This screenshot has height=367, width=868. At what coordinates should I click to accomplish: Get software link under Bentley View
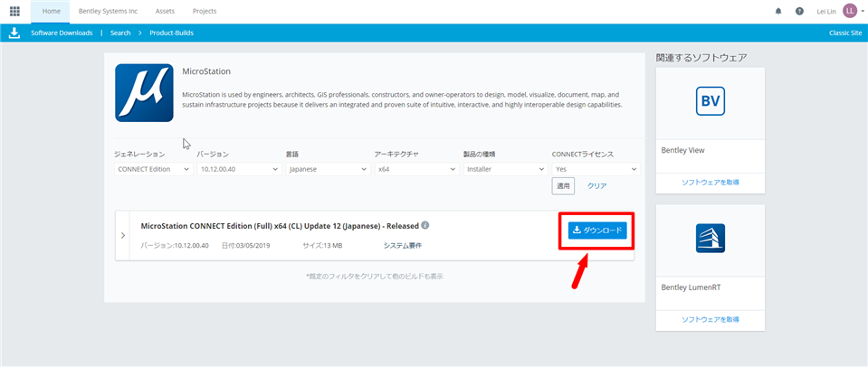711,183
